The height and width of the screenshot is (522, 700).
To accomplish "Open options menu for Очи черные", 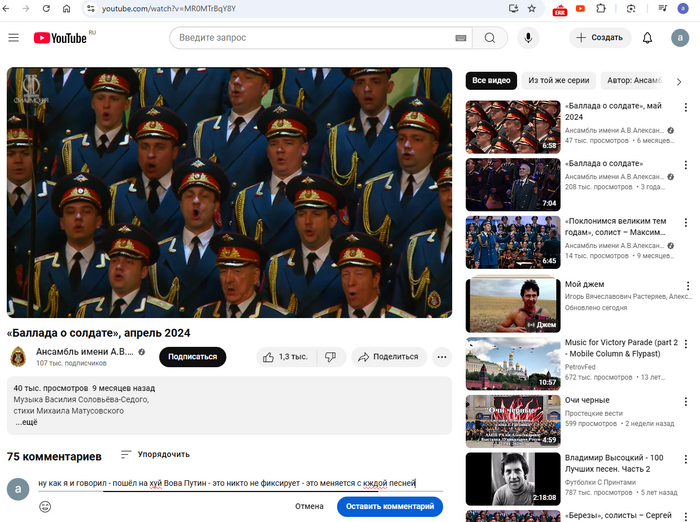I will click(686, 401).
